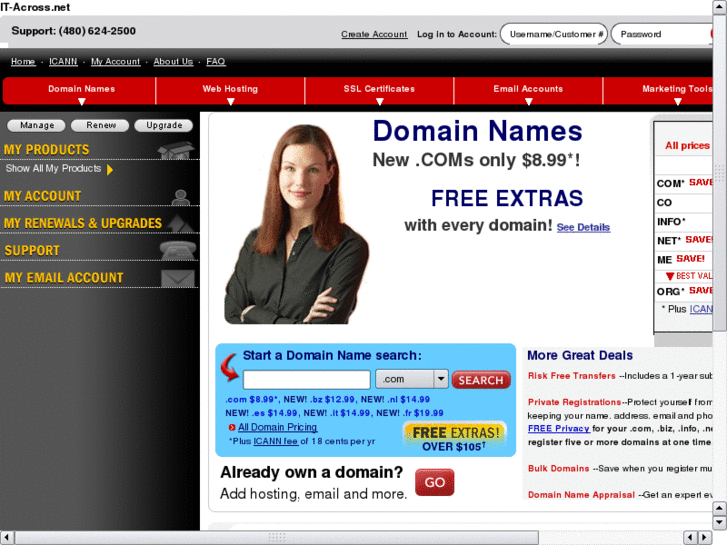This screenshot has height=545, width=727.
Task: Click Domain Name Appraisal deal
Action: tap(581, 495)
